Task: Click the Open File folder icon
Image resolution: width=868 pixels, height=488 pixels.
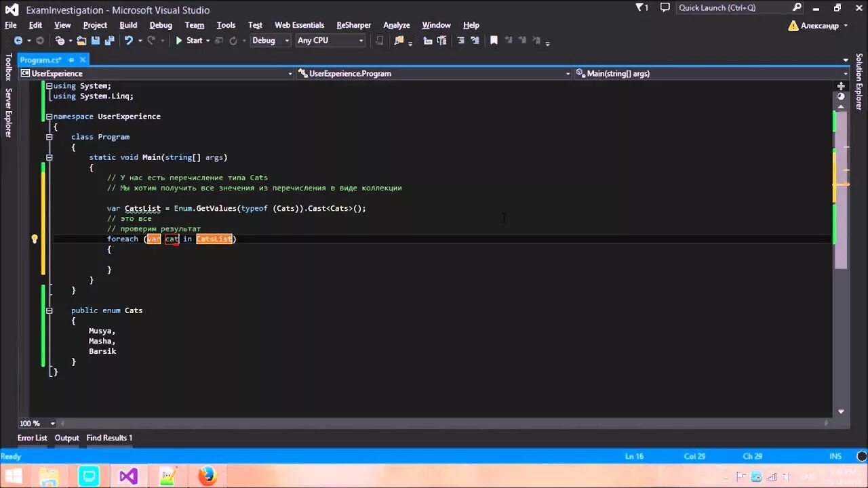Action: (x=81, y=41)
